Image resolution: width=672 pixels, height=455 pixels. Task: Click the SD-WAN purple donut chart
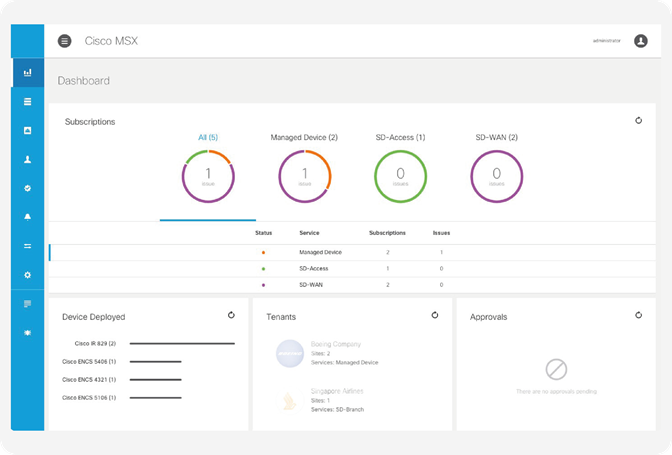point(497,176)
